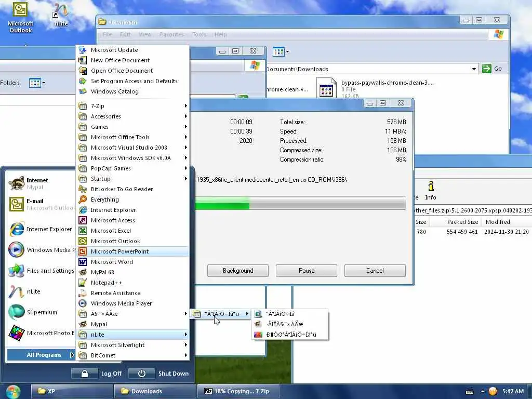This screenshot has width=532, height=399.
Task: Open View menu in Downloads window
Action: (x=145, y=34)
